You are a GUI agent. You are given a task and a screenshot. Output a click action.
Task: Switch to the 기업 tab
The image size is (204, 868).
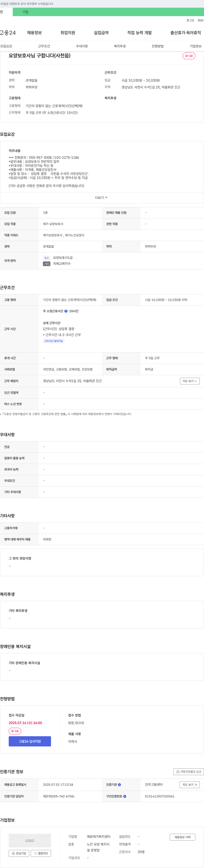click(25, 12)
